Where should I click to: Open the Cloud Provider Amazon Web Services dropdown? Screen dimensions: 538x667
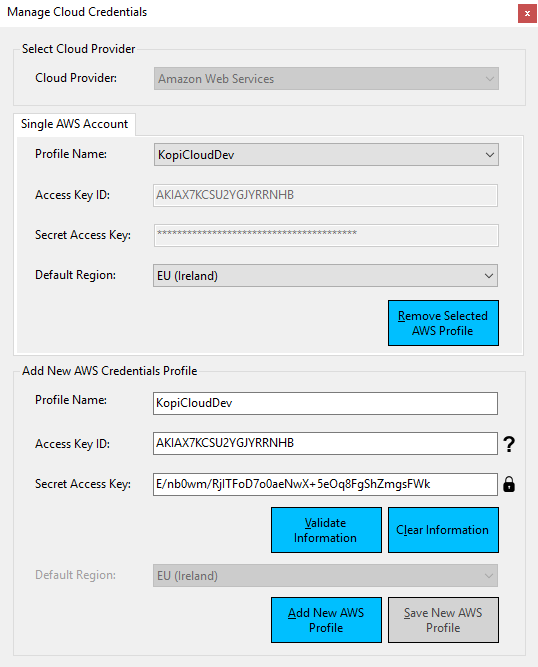pos(326,79)
